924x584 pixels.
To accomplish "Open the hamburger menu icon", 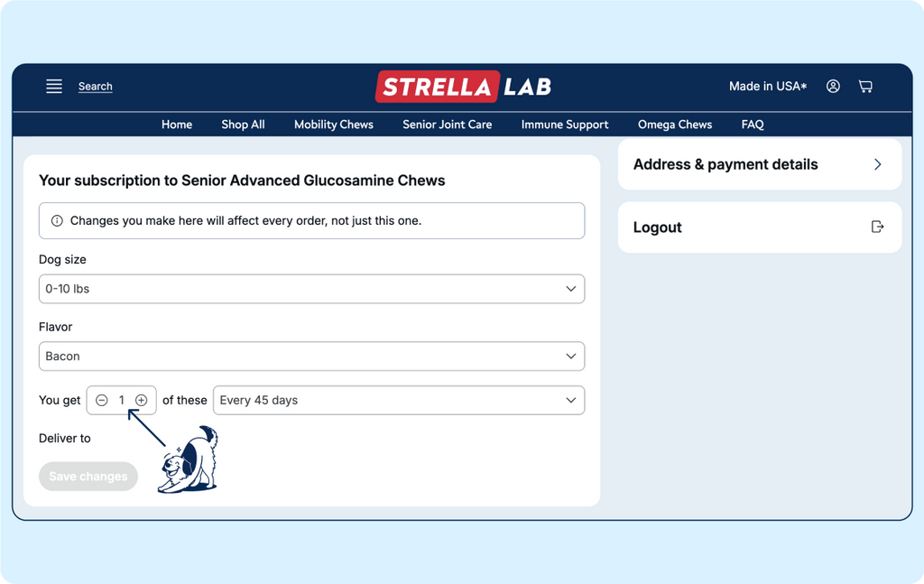I will pos(54,87).
